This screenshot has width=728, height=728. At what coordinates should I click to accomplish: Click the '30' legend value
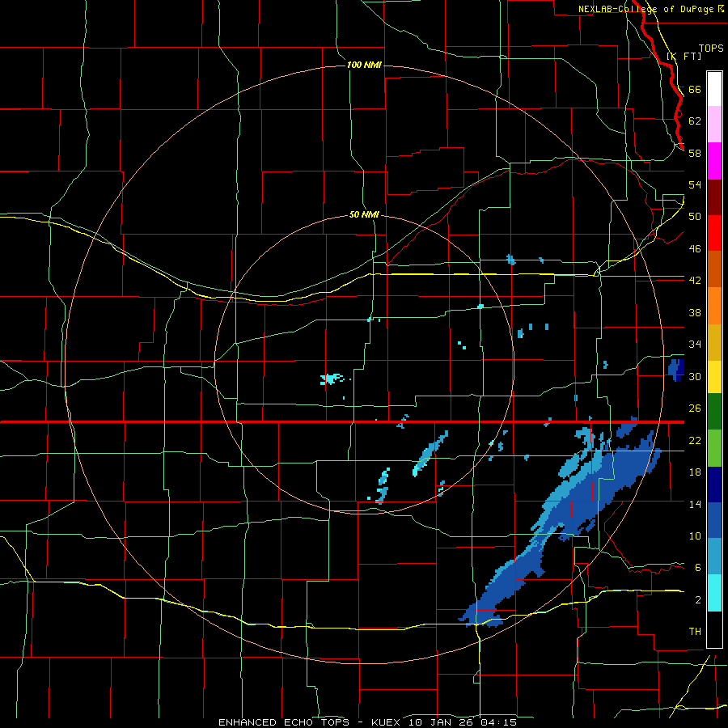(695, 376)
